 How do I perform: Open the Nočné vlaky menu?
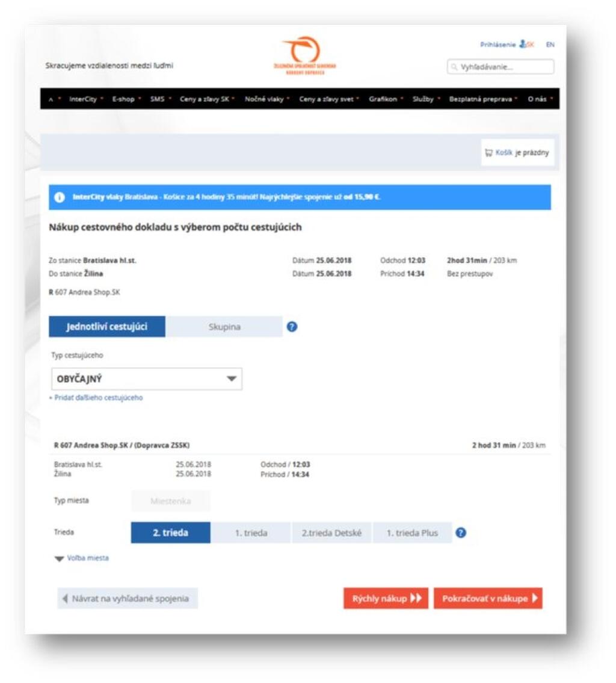(x=266, y=99)
